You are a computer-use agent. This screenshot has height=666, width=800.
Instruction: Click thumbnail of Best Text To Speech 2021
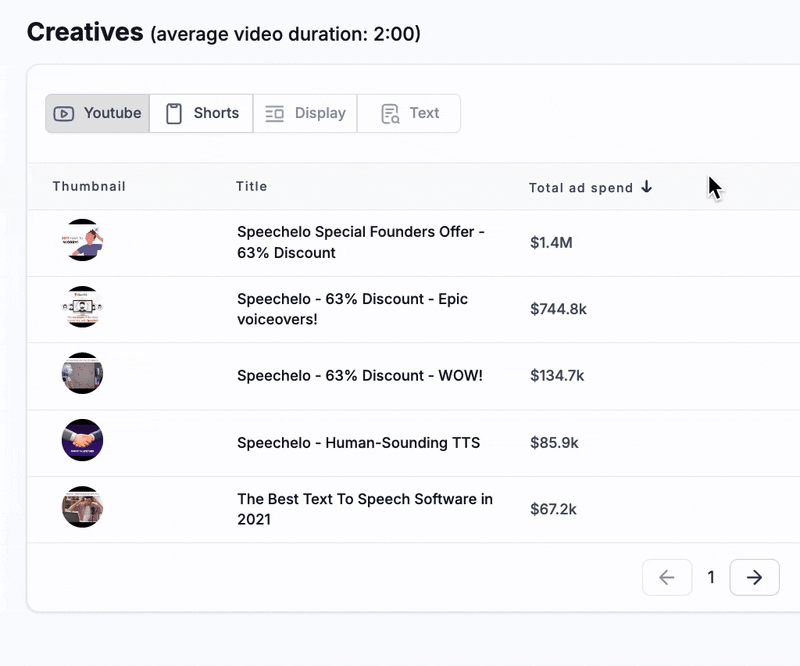pos(82,507)
